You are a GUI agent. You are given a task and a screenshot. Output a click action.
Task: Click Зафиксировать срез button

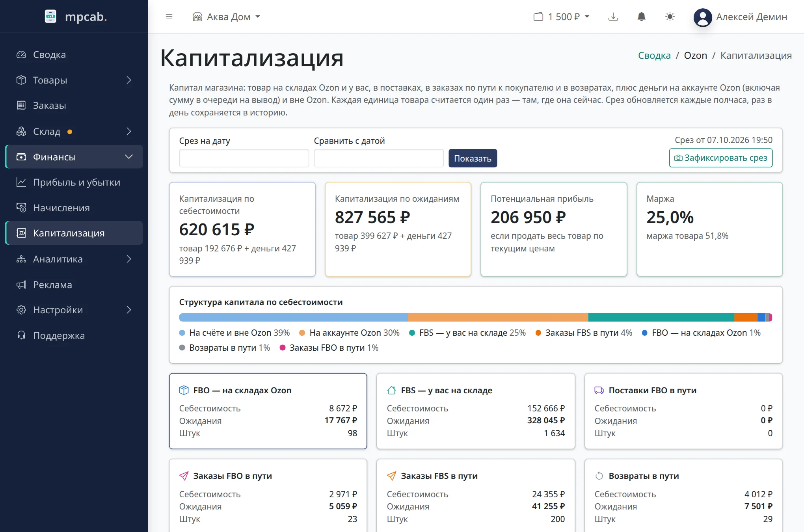coord(720,158)
